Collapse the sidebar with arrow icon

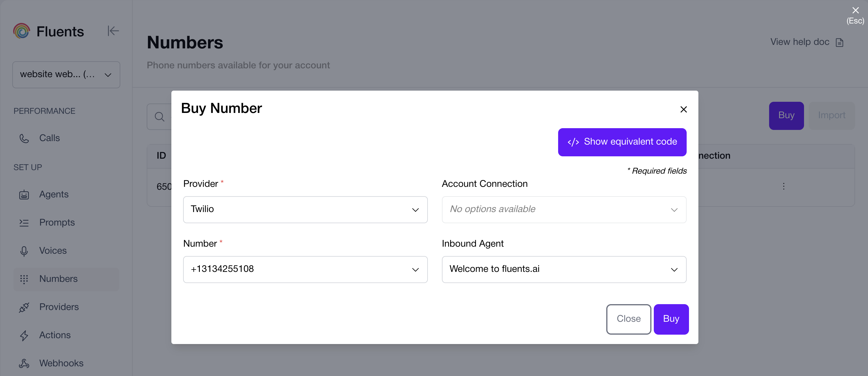[x=113, y=31]
